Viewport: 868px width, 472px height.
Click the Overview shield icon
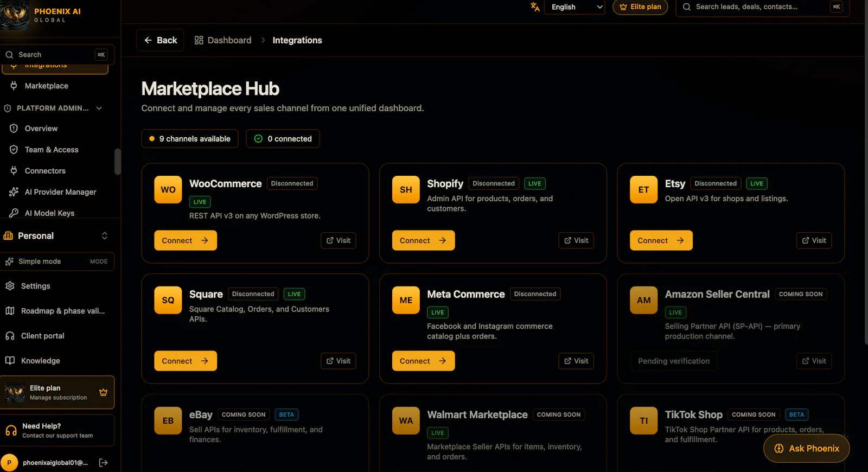coord(14,129)
